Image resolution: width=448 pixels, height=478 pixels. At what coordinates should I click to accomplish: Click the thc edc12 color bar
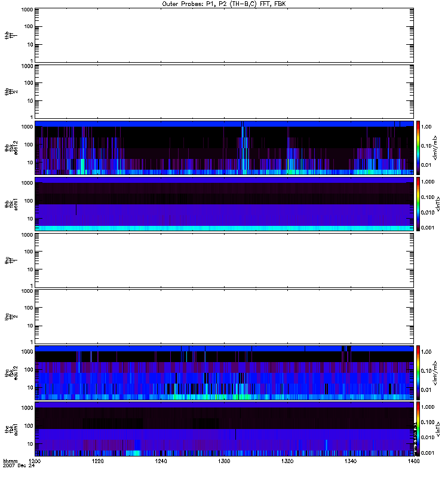pos(418,373)
